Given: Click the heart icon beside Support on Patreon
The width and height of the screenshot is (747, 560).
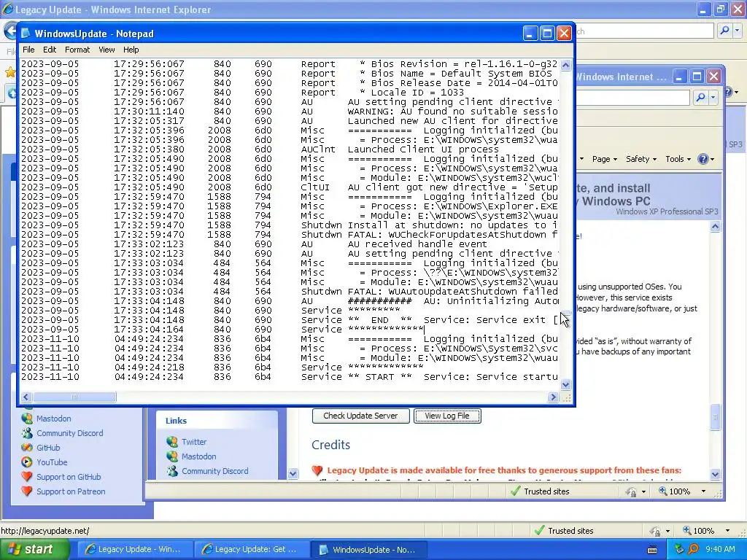Looking at the screenshot, I should tap(27, 491).
